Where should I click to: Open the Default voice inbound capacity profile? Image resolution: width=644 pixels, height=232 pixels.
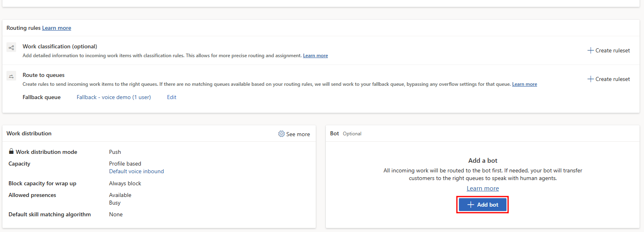[136, 171]
